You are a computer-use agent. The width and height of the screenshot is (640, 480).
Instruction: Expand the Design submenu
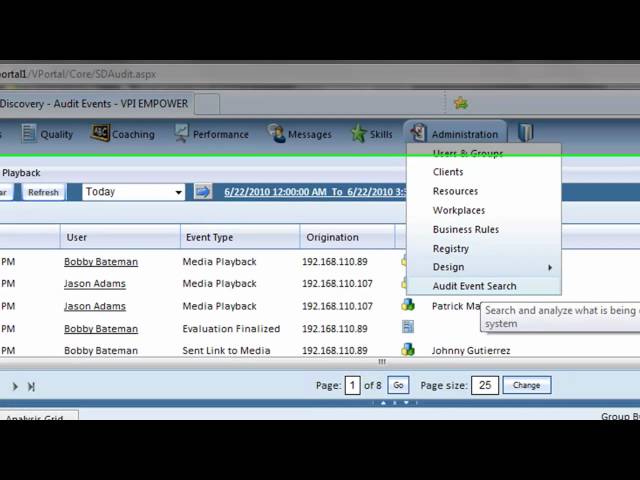point(484,267)
